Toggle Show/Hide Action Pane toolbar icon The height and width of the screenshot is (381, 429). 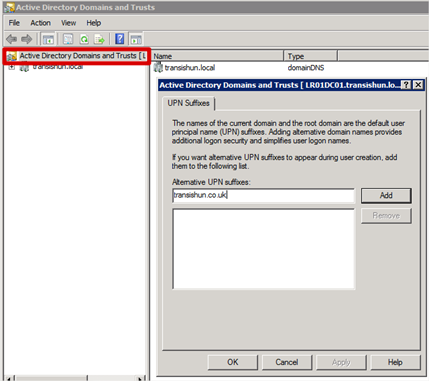pyautogui.click(x=136, y=39)
